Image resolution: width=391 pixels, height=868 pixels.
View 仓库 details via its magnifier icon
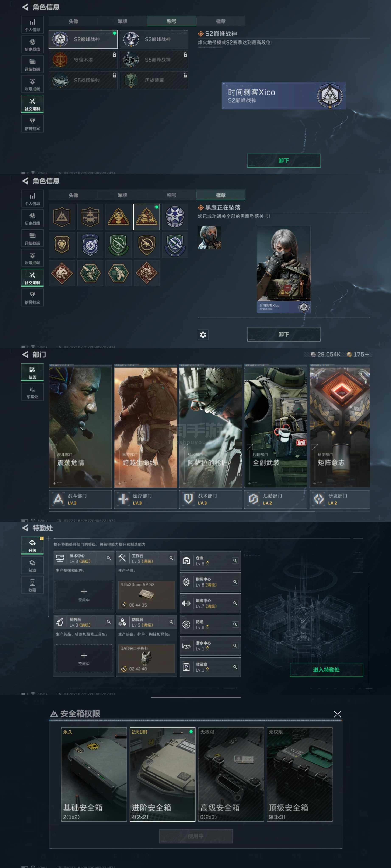pyautogui.click(x=235, y=560)
